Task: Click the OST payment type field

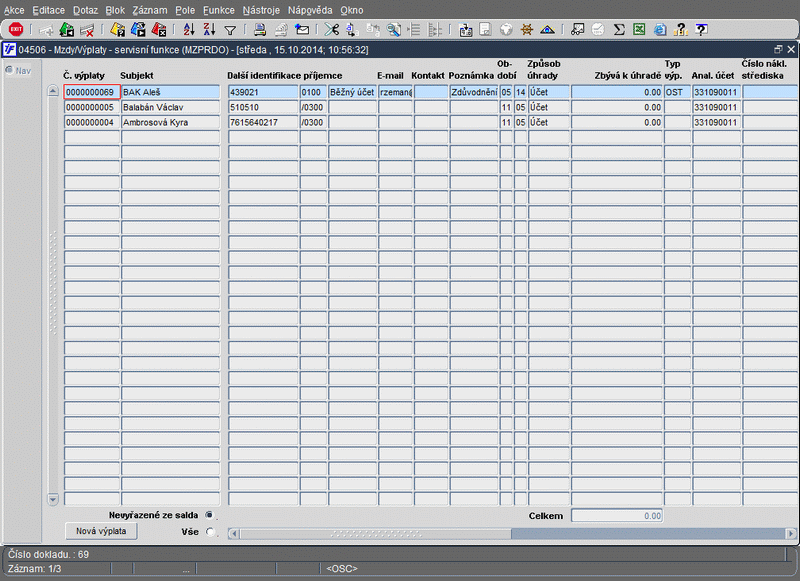Action: pyautogui.click(x=678, y=92)
